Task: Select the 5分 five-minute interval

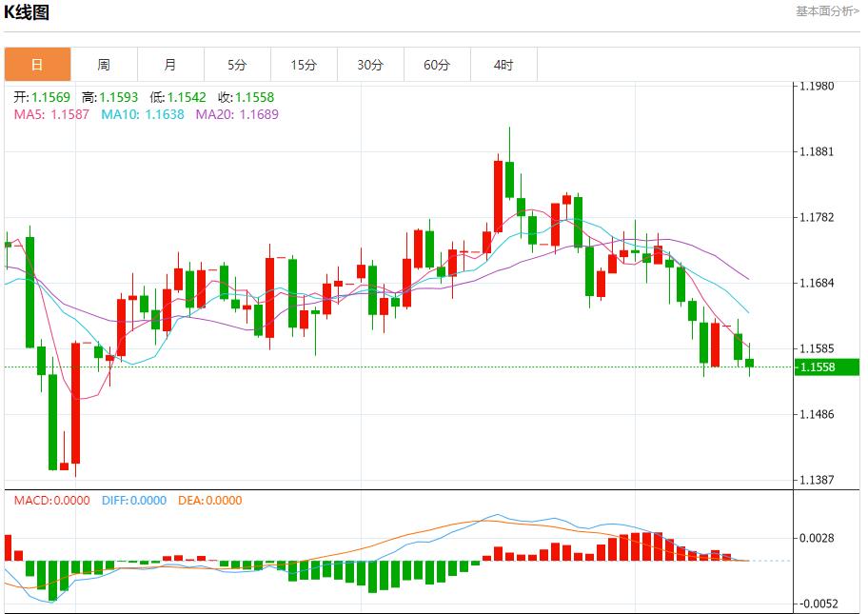Action: point(236,64)
